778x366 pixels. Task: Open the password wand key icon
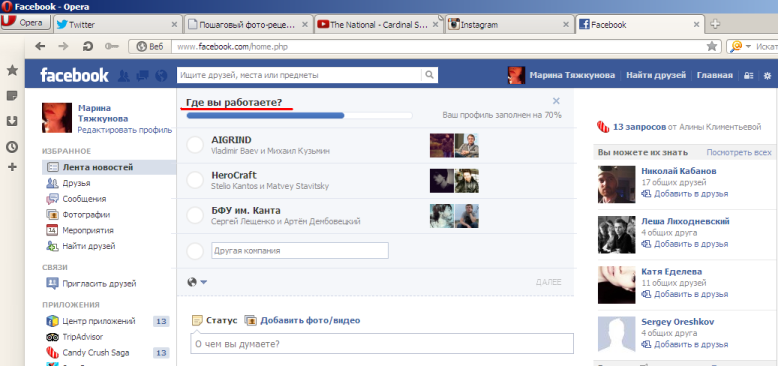[112, 47]
